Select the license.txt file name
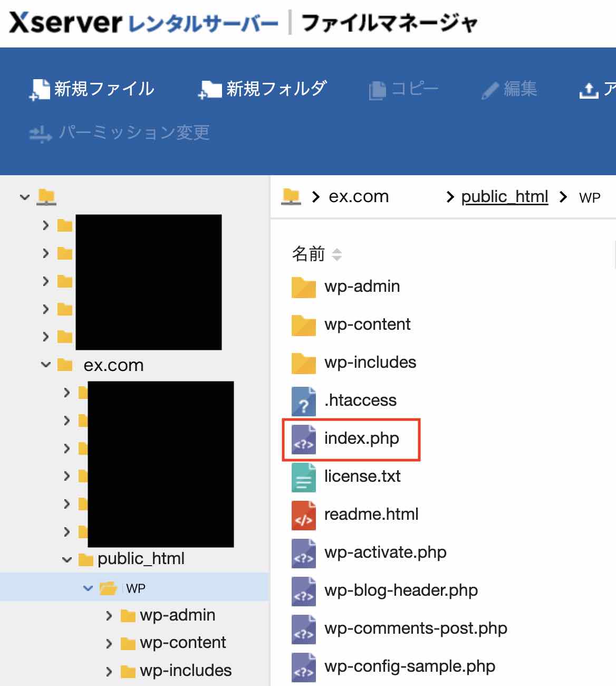The image size is (616, 686). (362, 477)
